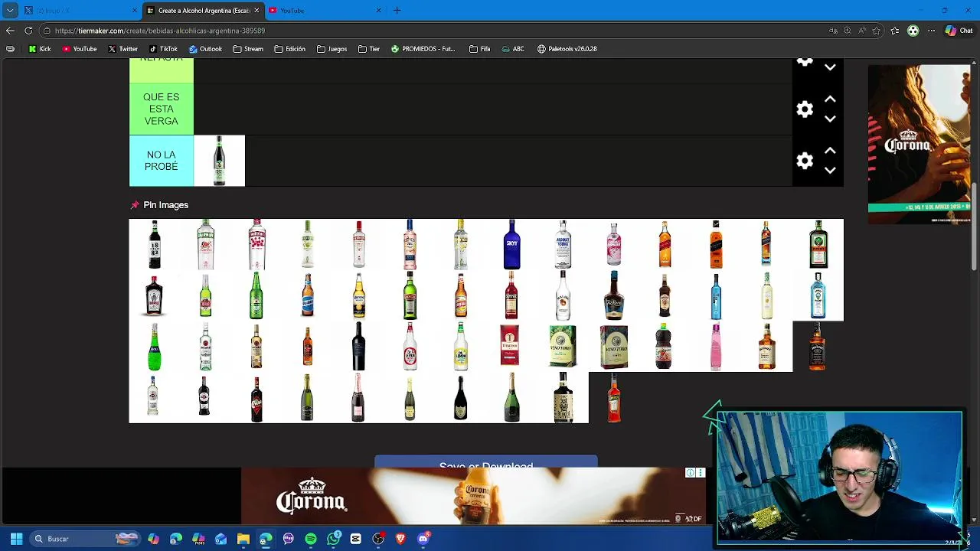
Task: Close the 'Create a Alcohol Argentina' tab
Action: coord(256,11)
